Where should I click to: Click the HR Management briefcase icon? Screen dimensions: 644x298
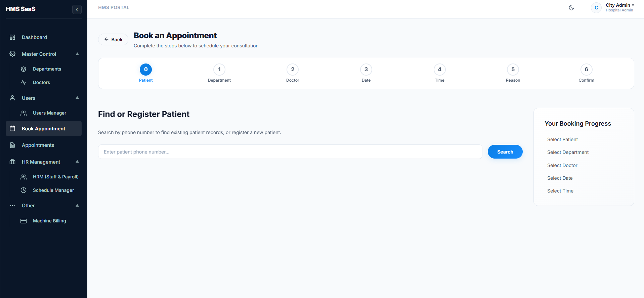click(x=12, y=162)
